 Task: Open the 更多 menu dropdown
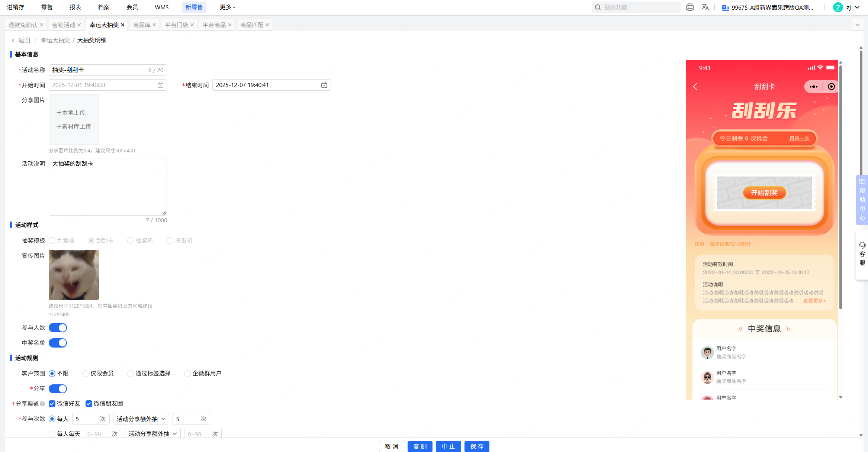(227, 7)
